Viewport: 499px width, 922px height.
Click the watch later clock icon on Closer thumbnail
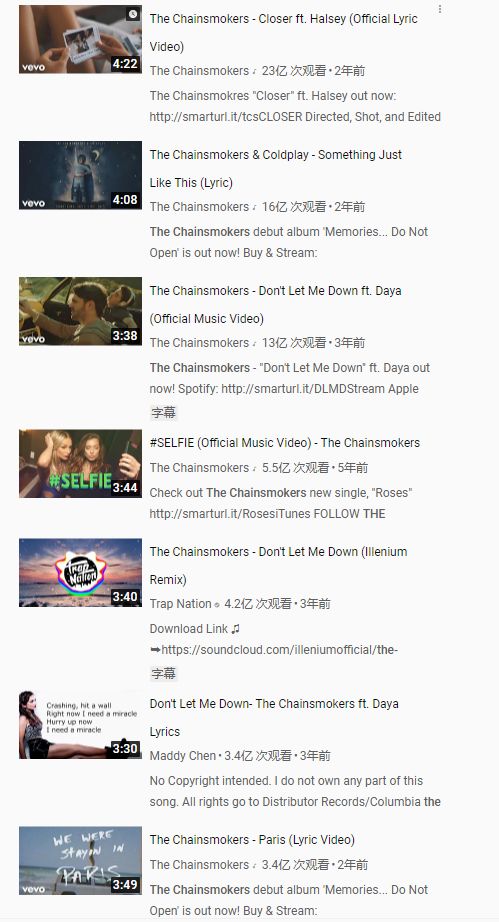[x=133, y=14]
